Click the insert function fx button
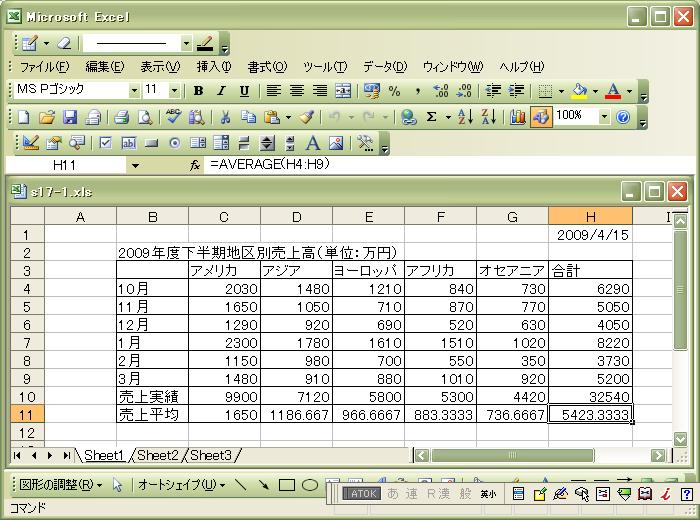This screenshot has width=700, height=520. pos(194,166)
